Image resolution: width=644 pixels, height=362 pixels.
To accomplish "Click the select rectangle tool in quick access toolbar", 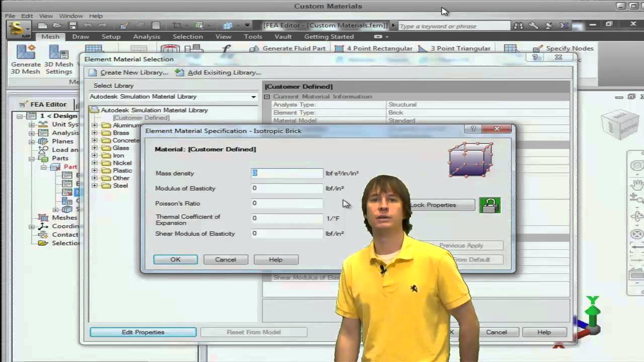I will coord(177,26).
